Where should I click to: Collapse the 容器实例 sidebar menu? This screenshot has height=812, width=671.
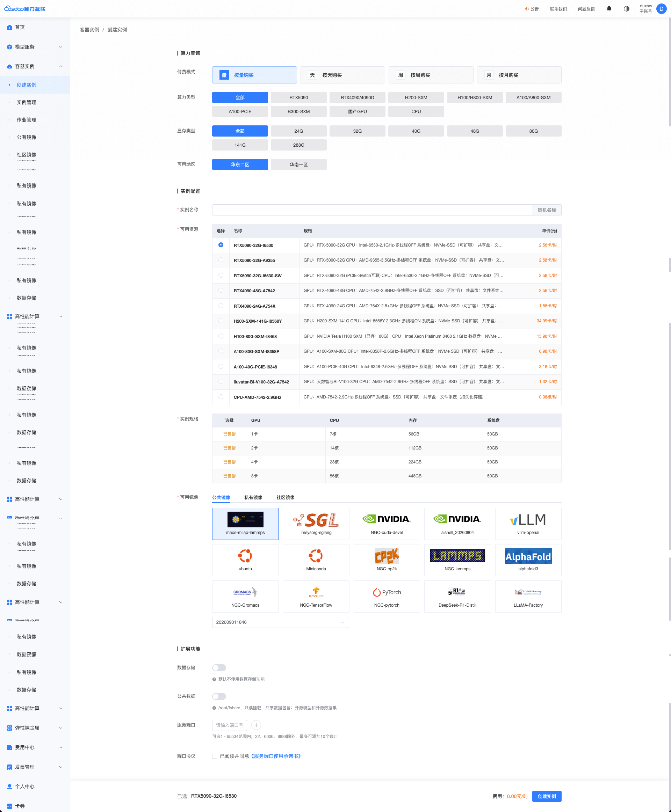(35, 66)
